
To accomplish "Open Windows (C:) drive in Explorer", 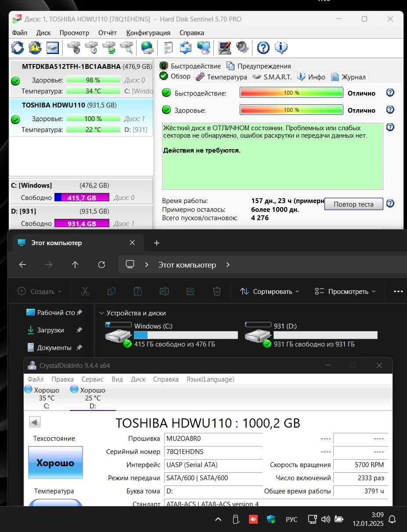I will (172, 335).
